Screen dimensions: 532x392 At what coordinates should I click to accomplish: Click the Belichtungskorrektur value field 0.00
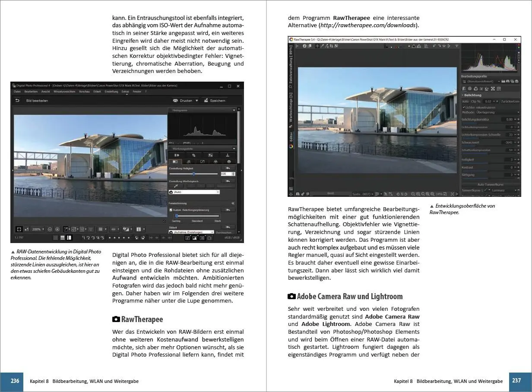507,119
